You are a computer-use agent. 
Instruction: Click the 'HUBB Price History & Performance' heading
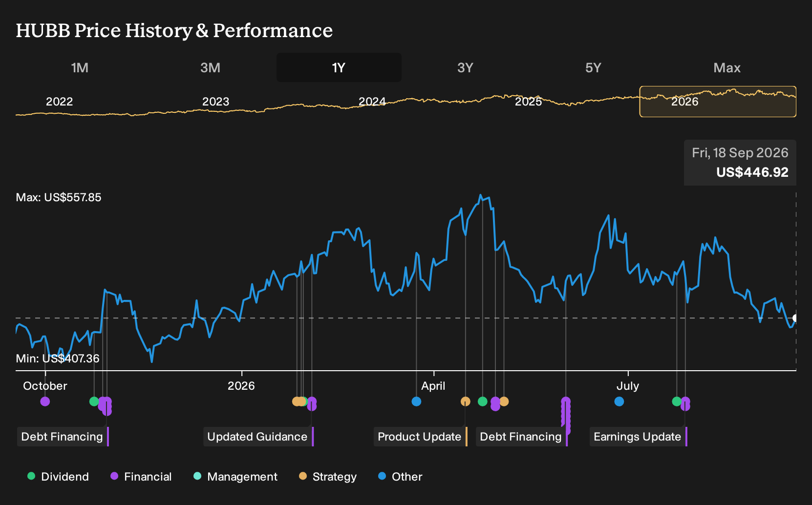174,30
